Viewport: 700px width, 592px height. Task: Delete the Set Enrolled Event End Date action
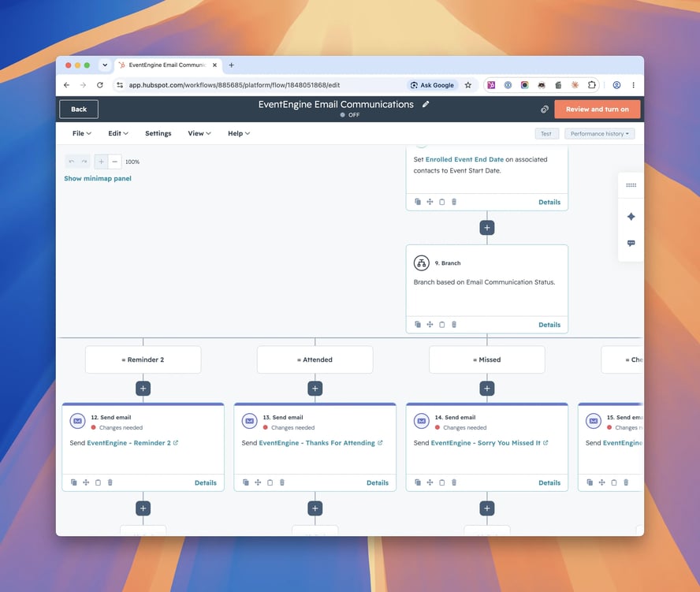click(x=454, y=202)
